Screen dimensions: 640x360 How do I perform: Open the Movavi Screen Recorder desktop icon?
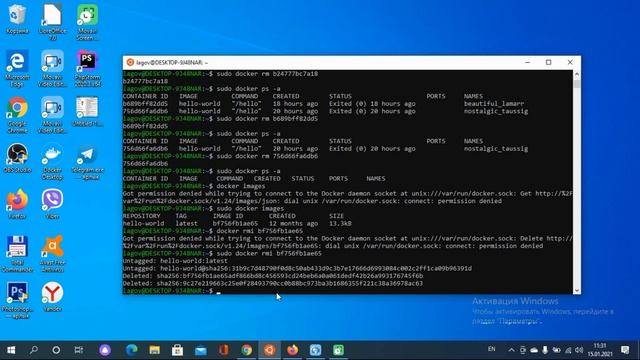pyautogui.click(x=87, y=21)
